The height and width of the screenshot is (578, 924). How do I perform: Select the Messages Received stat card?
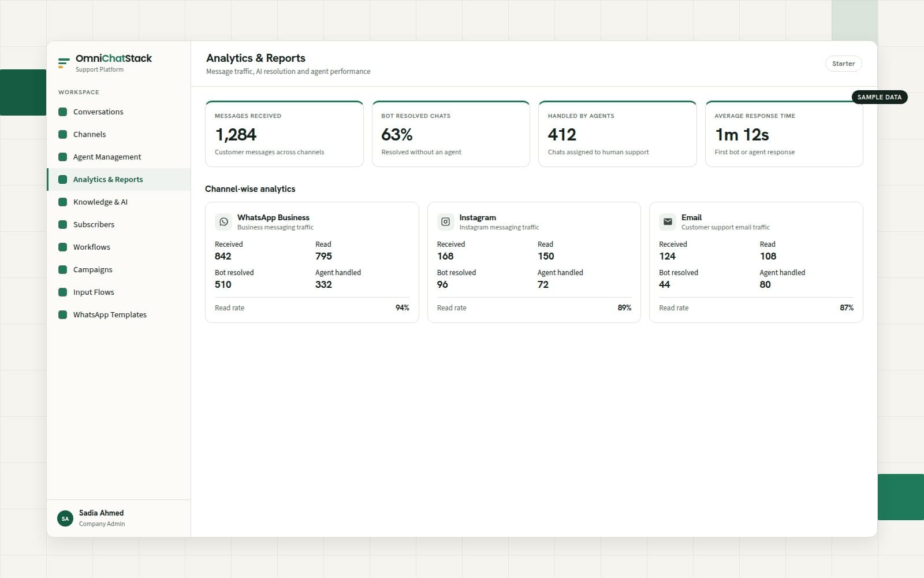point(284,134)
